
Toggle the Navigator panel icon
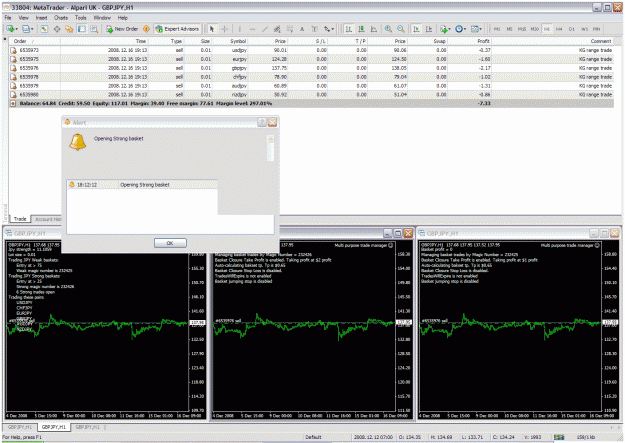(x=69, y=29)
